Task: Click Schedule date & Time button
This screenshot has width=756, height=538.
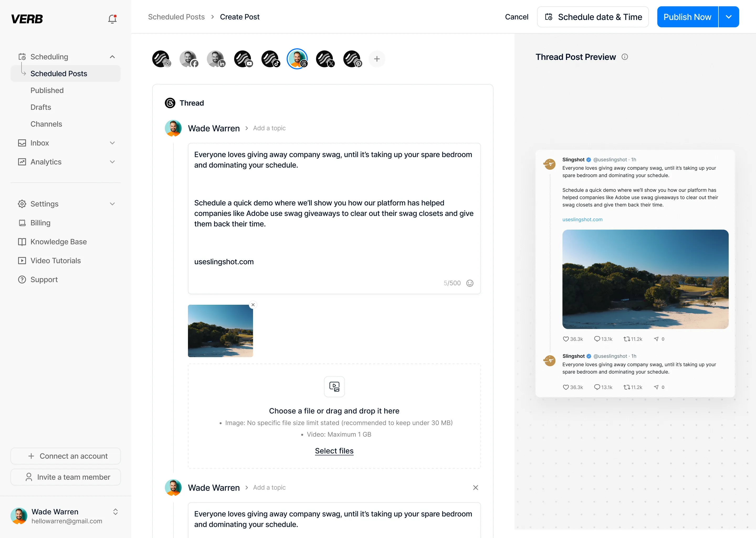Action: [x=593, y=17]
